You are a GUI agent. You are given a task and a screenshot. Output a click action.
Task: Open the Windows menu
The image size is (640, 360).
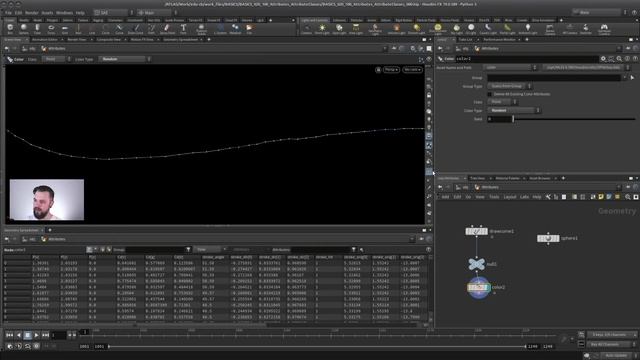coord(64,13)
